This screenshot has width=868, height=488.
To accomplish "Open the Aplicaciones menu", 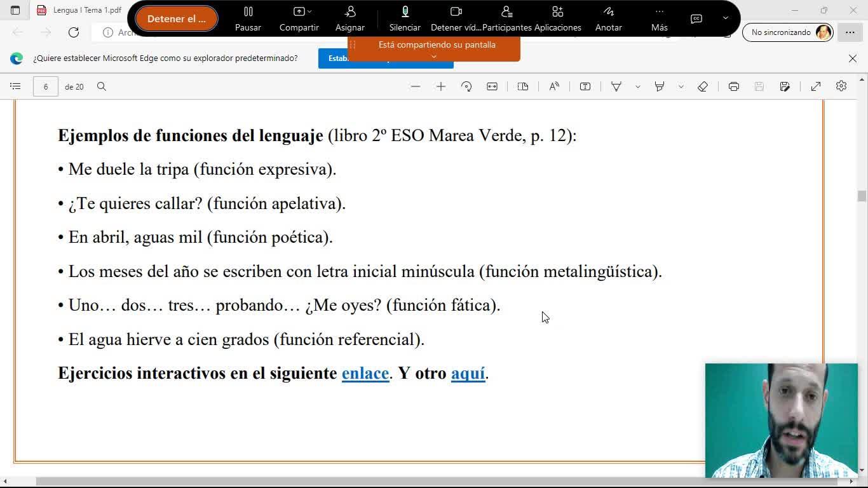I will 558,18.
